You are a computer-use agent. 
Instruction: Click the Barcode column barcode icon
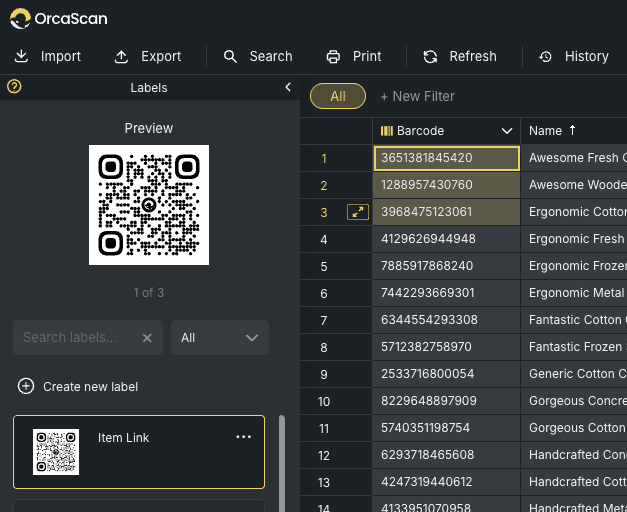click(387, 131)
